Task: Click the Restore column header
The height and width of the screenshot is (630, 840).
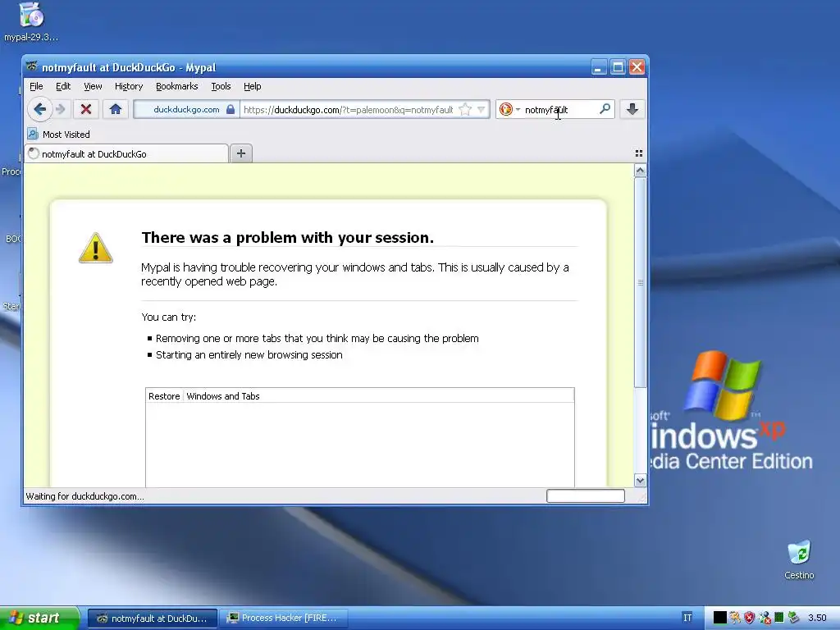Action: [x=164, y=396]
